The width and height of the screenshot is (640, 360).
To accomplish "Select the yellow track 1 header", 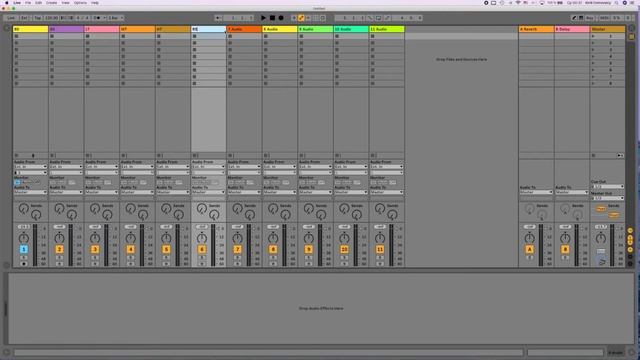I will 31,29.
